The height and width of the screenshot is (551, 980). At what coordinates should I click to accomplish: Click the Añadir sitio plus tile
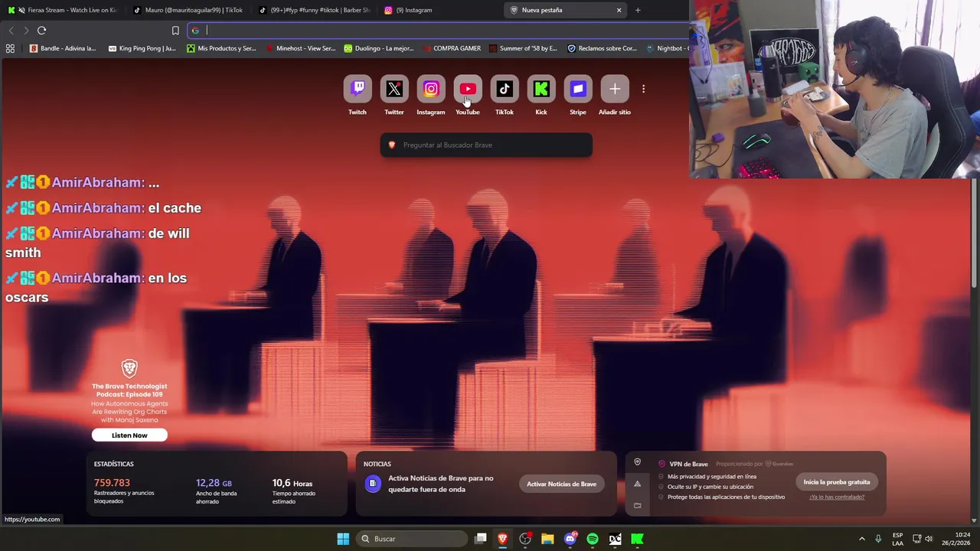pyautogui.click(x=615, y=90)
